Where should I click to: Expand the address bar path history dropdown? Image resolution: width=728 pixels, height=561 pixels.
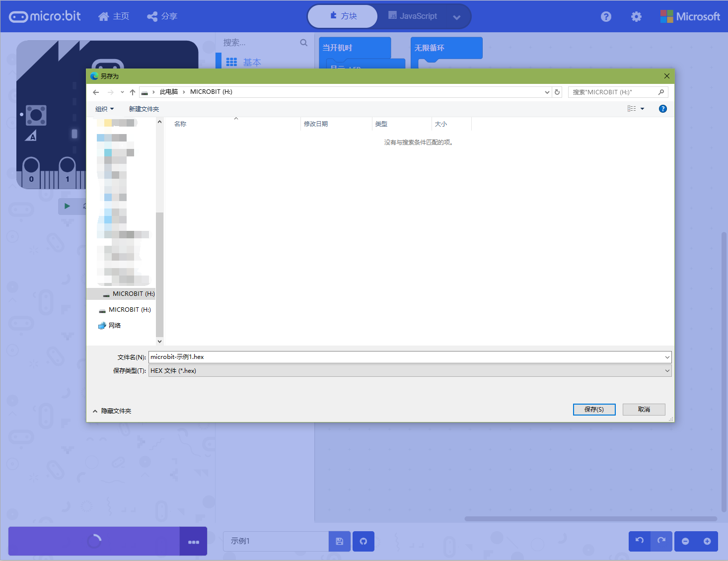(x=547, y=92)
